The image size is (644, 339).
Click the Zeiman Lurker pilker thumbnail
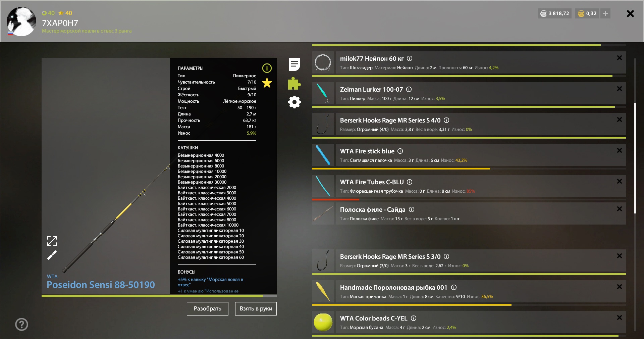coord(323,93)
